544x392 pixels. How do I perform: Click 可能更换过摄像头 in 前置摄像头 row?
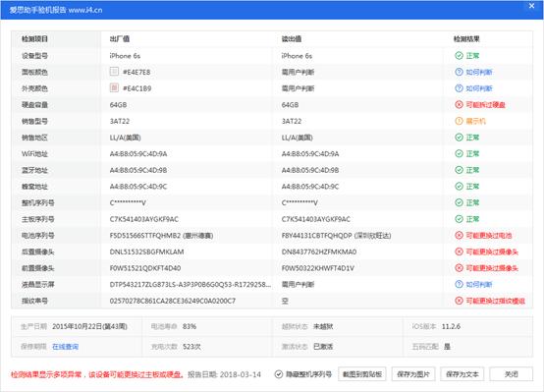(x=492, y=268)
